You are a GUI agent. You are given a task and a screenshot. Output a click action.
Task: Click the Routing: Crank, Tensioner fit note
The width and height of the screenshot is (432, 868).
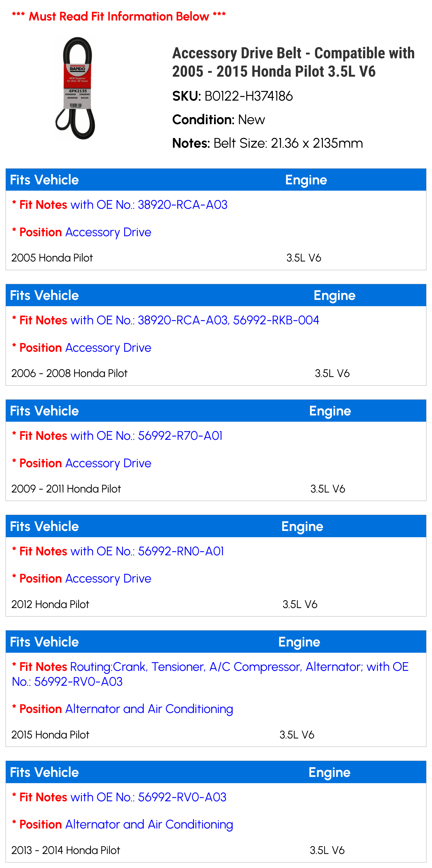point(210,674)
